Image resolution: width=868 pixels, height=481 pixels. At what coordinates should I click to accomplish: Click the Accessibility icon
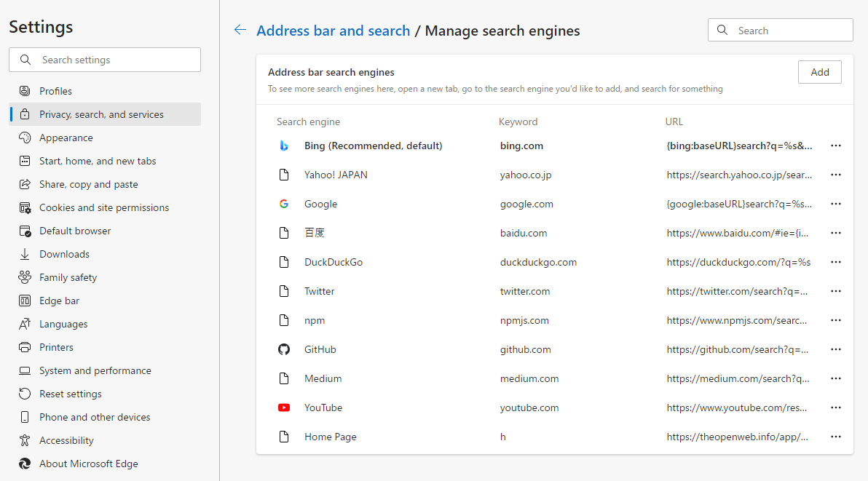(x=25, y=440)
